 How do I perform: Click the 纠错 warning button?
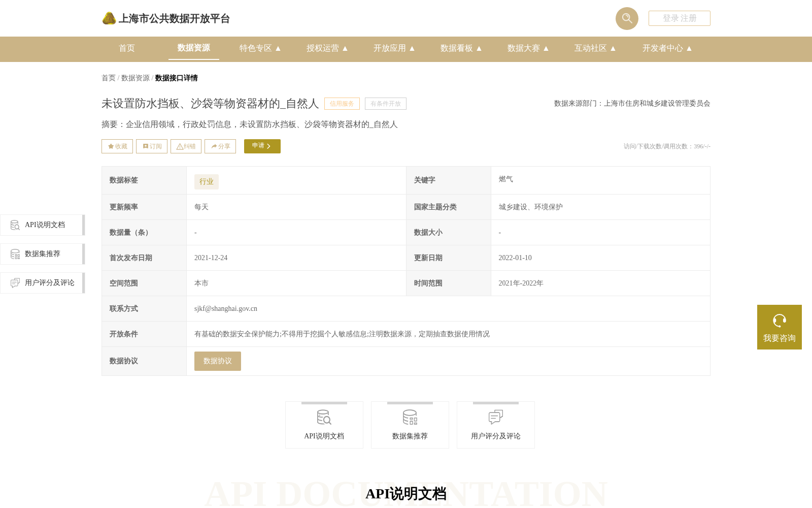[186, 146]
